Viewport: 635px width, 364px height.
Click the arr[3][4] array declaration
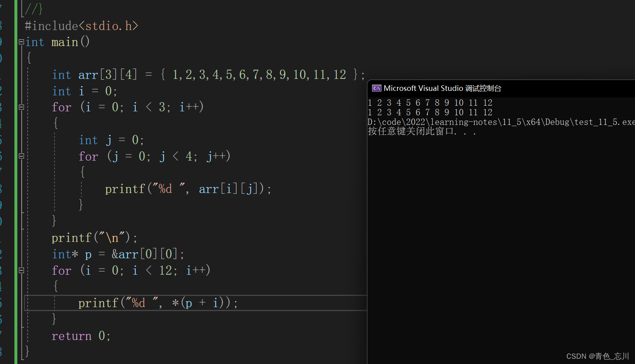[209, 74]
